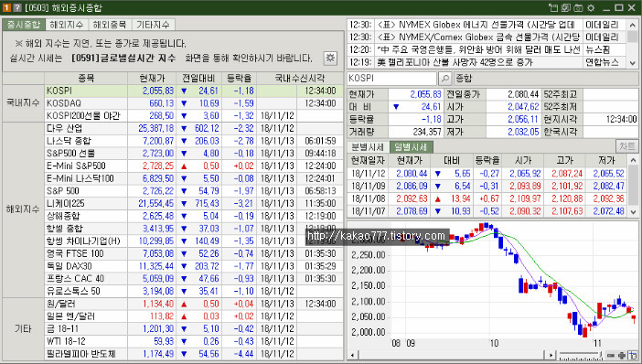The image size is (642, 364).
Task: Click daily row dated 18/11/07
Action: (x=487, y=211)
